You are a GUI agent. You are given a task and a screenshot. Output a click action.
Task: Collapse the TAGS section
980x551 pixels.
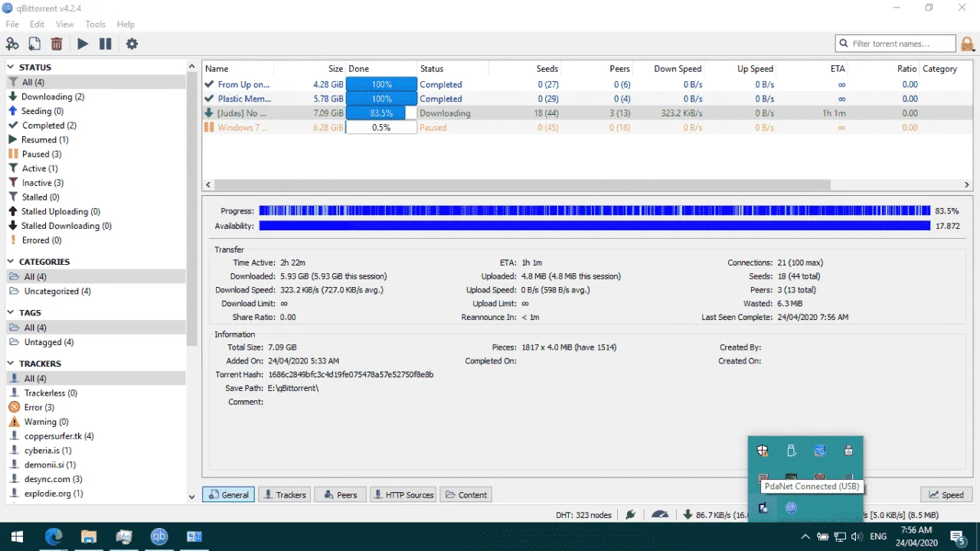pos(11,312)
